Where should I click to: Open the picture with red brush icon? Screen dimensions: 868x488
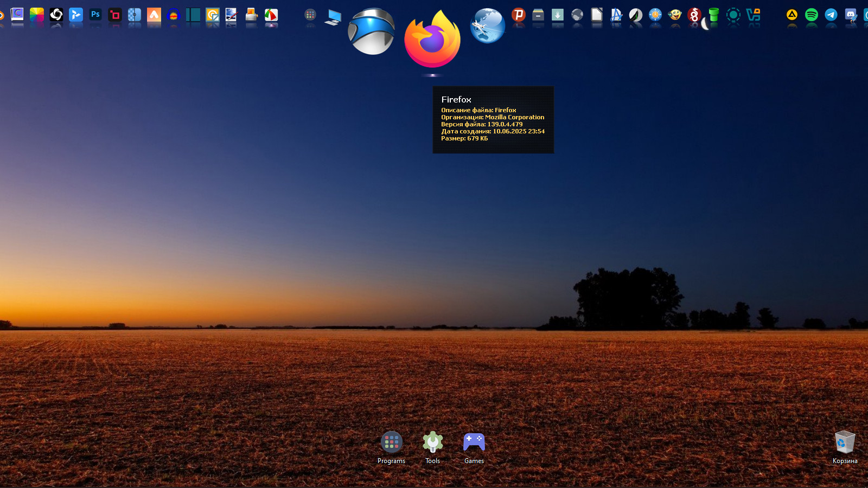(232, 15)
